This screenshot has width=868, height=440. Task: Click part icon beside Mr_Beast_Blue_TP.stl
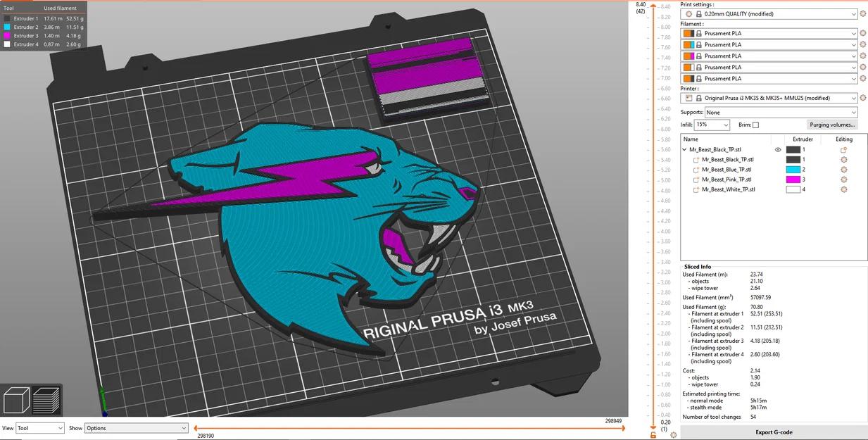[696, 170]
